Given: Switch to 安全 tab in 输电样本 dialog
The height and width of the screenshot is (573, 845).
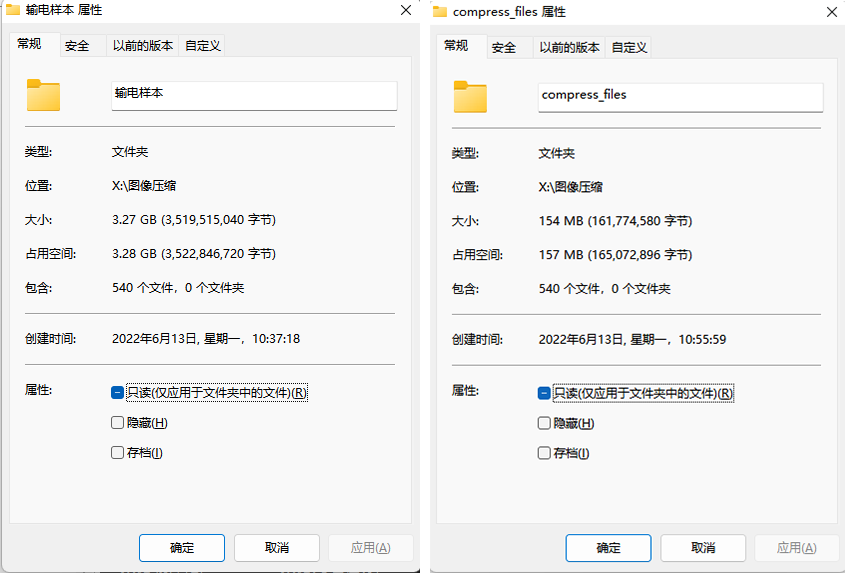Looking at the screenshot, I should [x=77, y=46].
